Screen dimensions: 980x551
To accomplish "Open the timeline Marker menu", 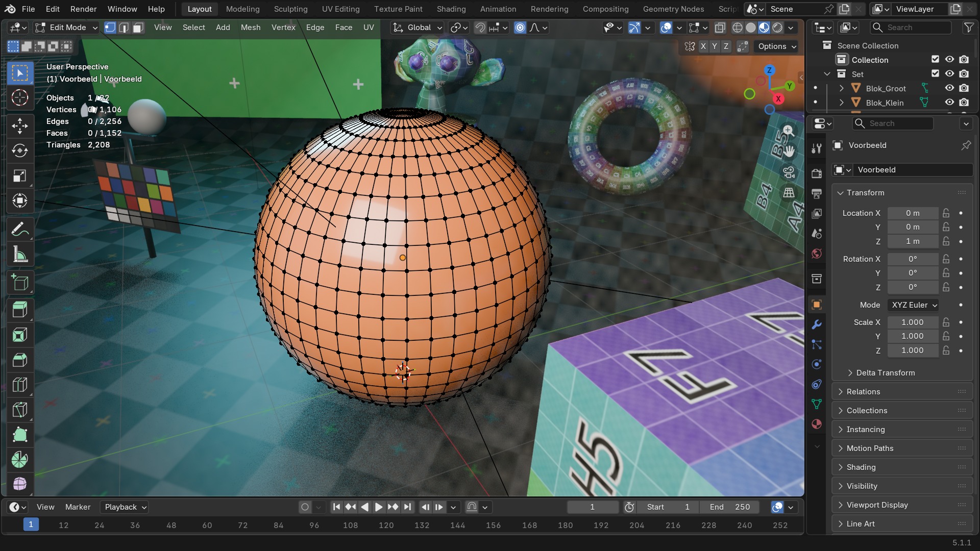I will pyautogui.click(x=78, y=507).
